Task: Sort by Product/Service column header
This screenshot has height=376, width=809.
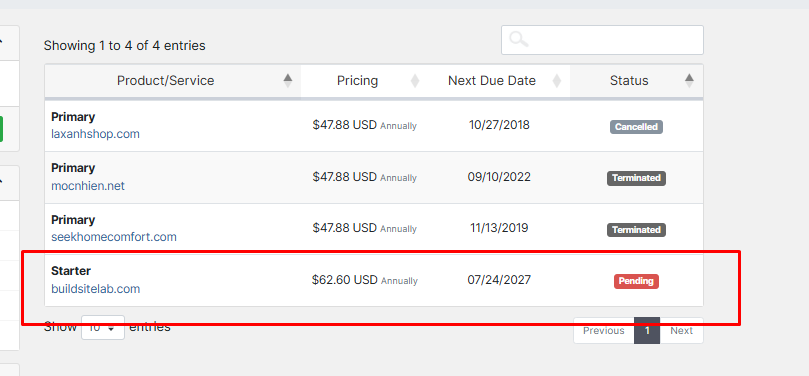Action: [172, 80]
